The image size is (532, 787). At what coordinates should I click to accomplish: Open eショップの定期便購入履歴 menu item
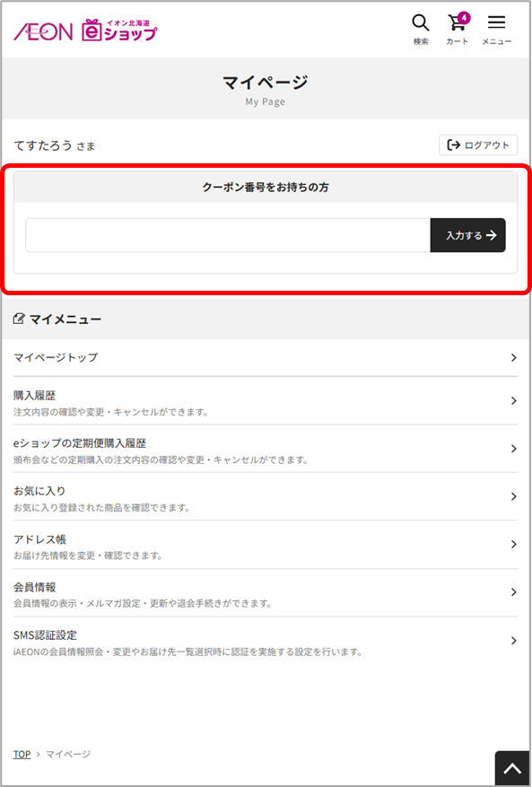tap(265, 449)
